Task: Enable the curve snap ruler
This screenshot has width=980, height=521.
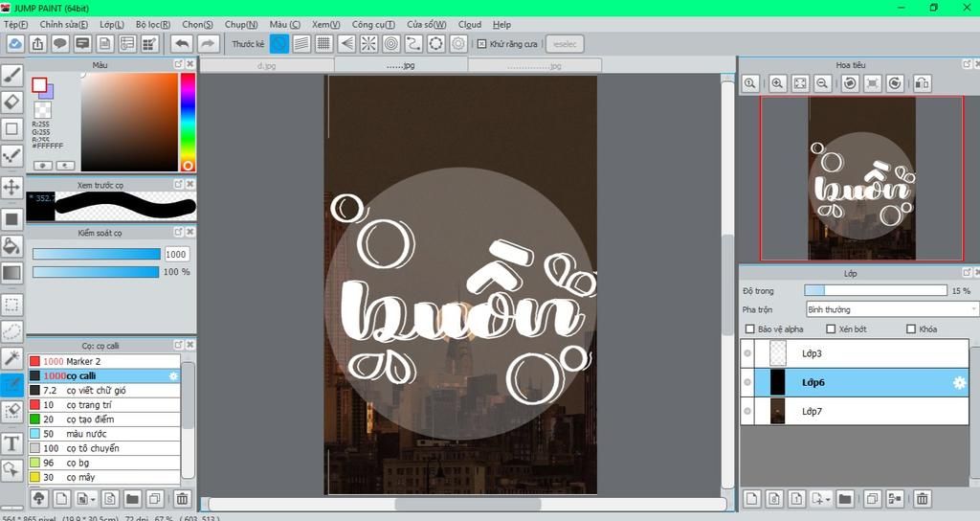Action: coord(413,44)
